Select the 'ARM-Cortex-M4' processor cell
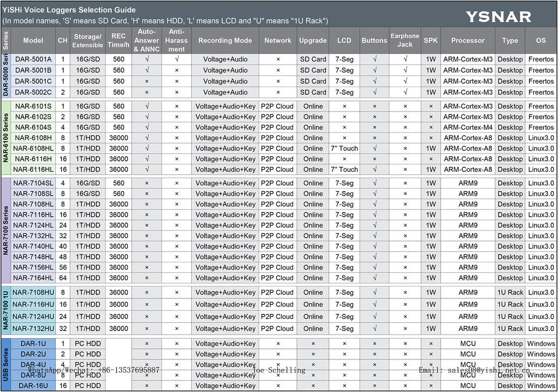Viewport: 558px width, 392px height. 468,127
